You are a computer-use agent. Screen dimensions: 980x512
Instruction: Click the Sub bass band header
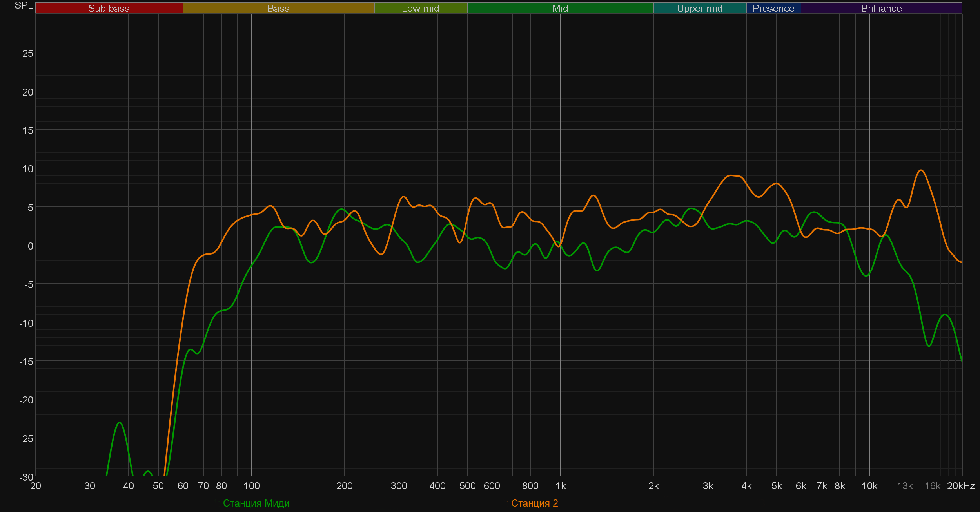(x=109, y=8)
